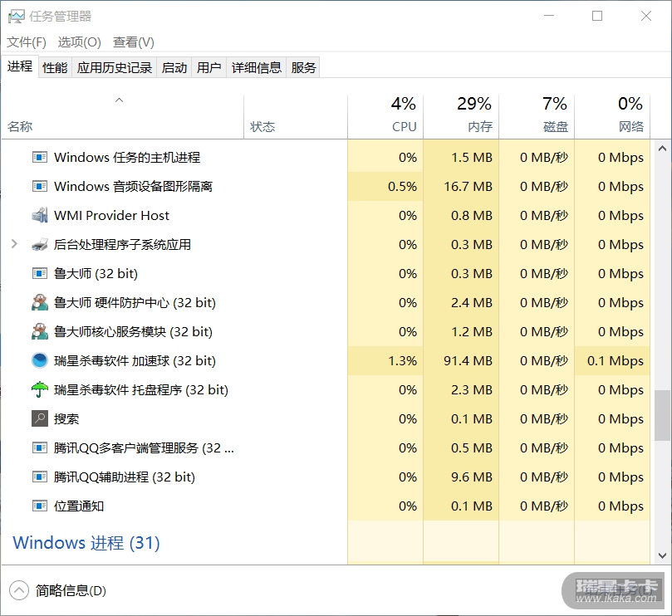672x616 pixels.
Task: Click the sort arrow above 名称 column
Action: [x=120, y=100]
